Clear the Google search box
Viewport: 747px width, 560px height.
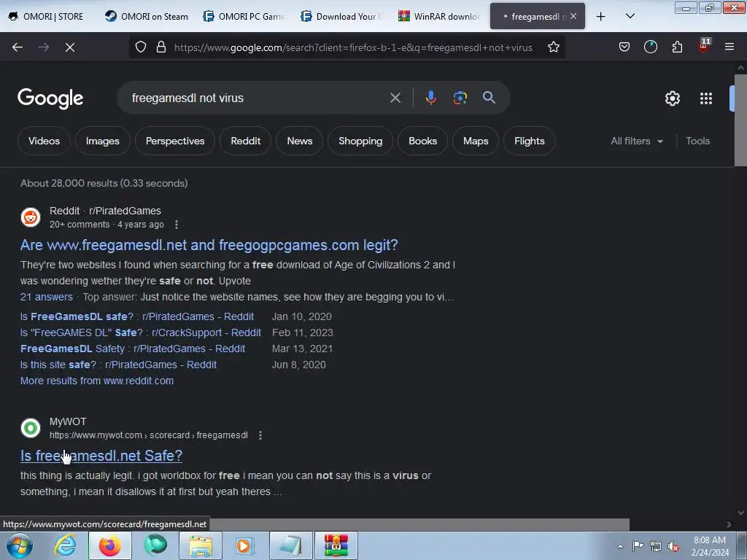click(x=395, y=98)
